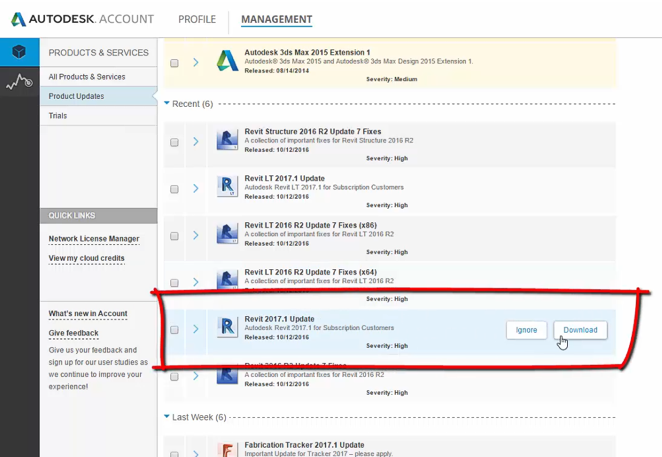
Task: Expand Revit LT 2016 R2 (x86) details
Action: pos(196,235)
